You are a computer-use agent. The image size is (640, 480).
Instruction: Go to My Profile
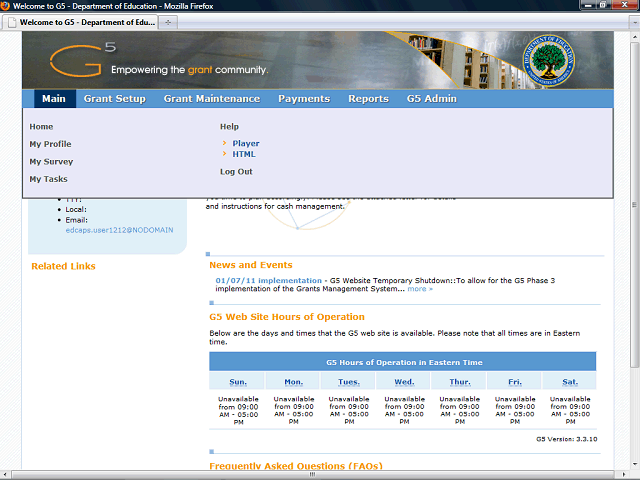50,144
